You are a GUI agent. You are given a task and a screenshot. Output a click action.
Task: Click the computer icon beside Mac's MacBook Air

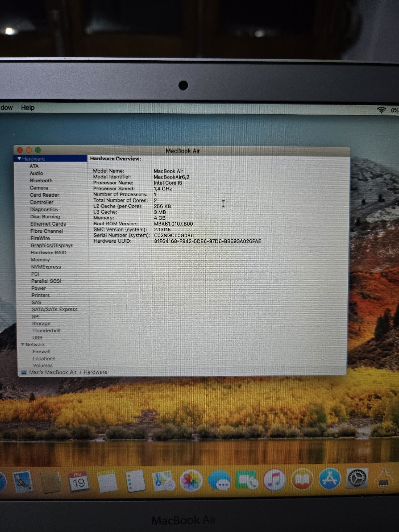24,372
